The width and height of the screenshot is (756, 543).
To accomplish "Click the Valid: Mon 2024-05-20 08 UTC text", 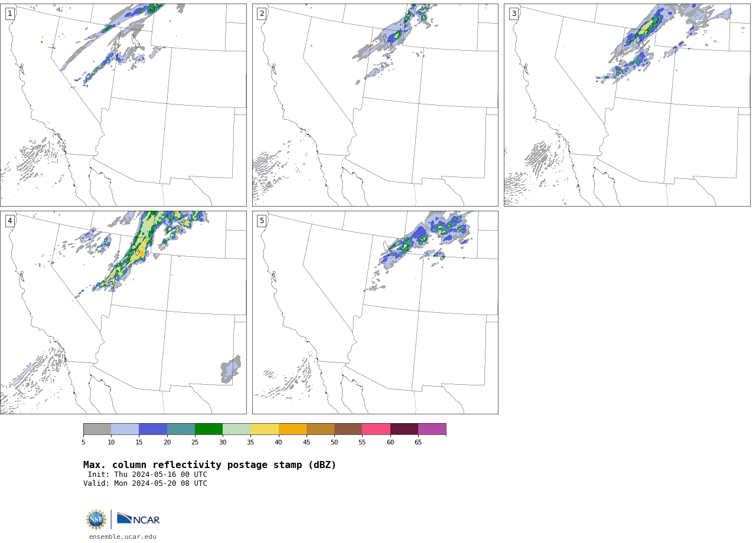I will click(x=145, y=483).
